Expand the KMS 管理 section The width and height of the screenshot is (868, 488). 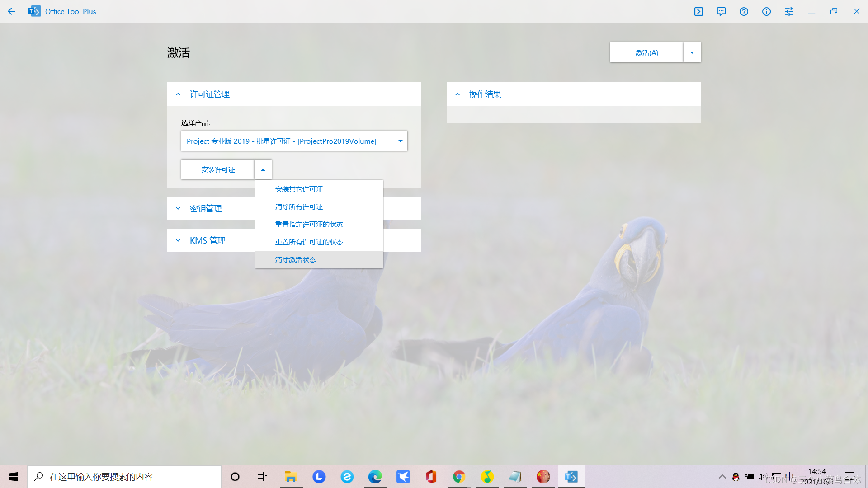(x=208, y=240)
